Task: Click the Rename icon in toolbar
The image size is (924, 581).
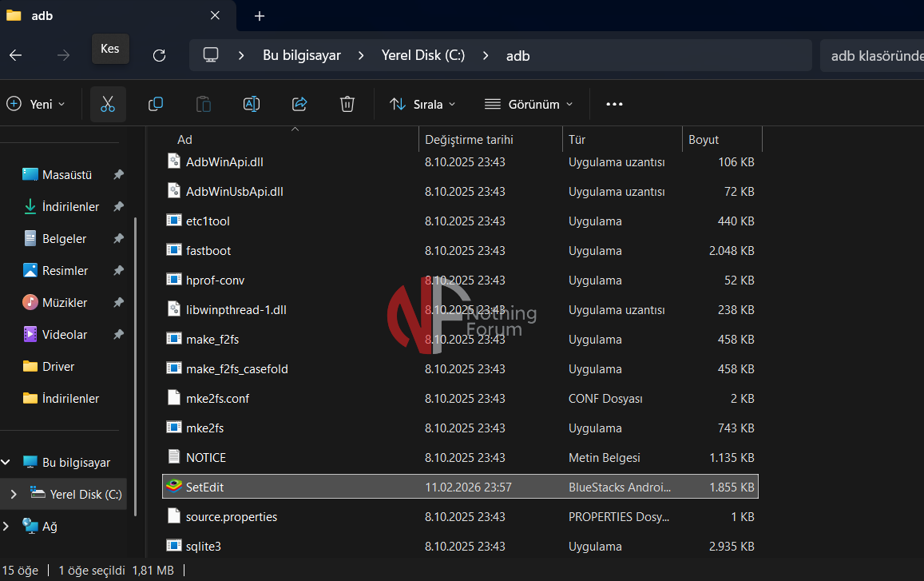Action: click(x=252, y=104)
